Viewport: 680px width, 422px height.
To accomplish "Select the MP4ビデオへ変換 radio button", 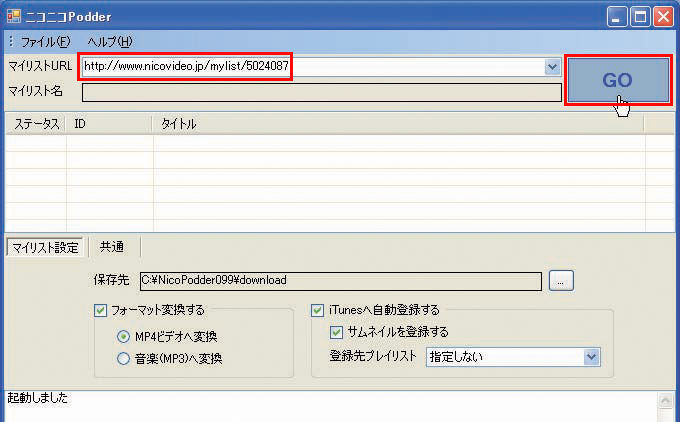I will click(x=124, y=337).
